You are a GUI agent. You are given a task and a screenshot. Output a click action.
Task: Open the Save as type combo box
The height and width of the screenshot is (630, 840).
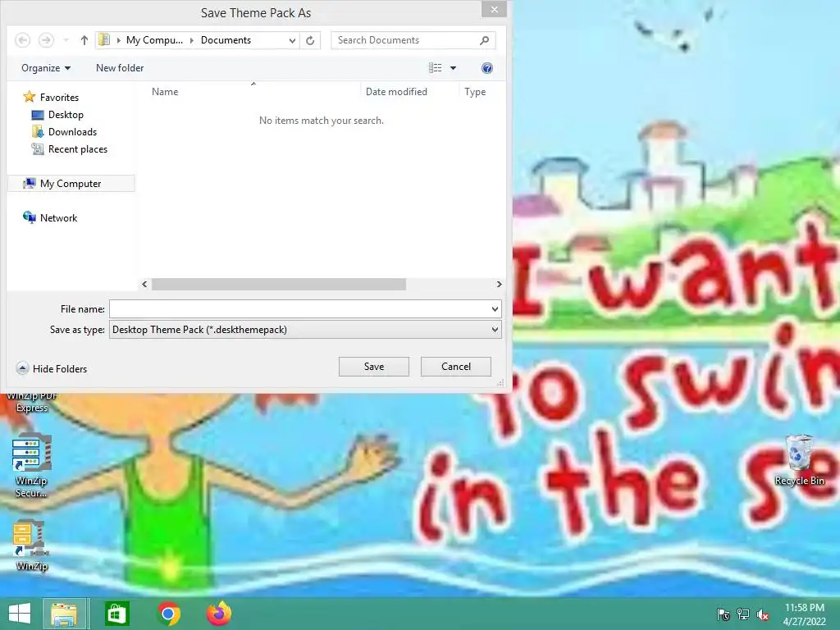(305, 330)
